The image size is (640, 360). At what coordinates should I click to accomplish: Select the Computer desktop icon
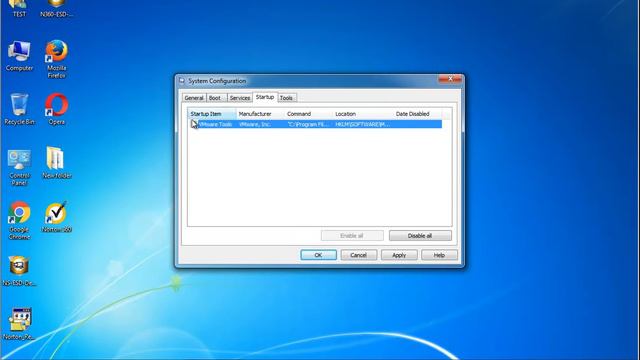pos(19,56)
